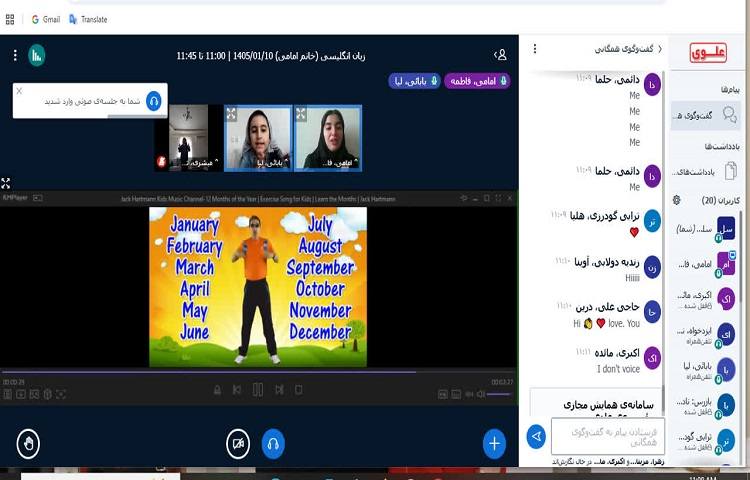
Task: Select user امامی، فا in users list
Action: tap(705, 264)
